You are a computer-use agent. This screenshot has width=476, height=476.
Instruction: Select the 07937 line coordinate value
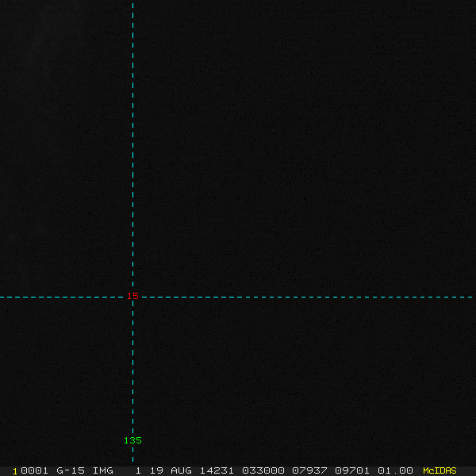(309, 470)
